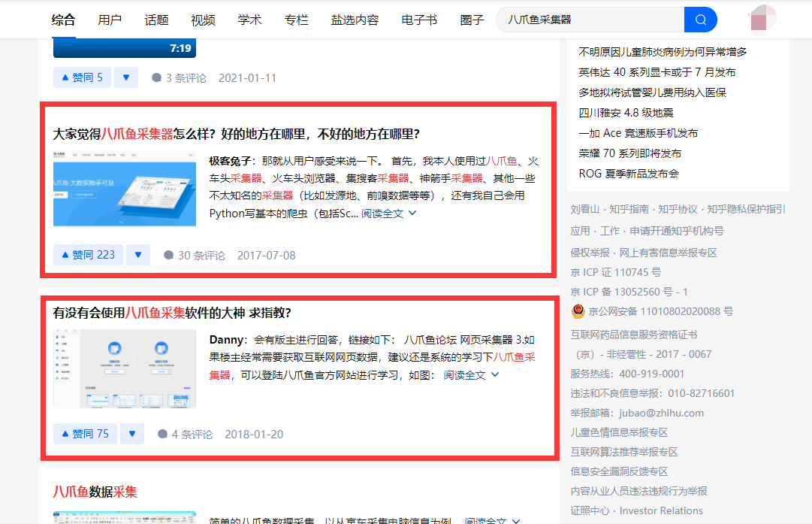Open hot topic ROG 夏季新品发布会
The height and width of the screenshot is (524, 812).
pyautogui.click(x=629, y=173)
